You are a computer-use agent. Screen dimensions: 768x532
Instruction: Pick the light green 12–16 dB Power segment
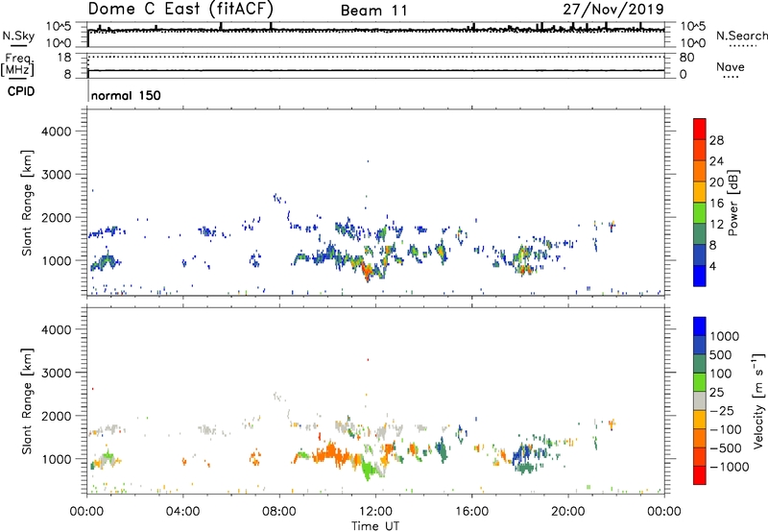tap(700, 212)
